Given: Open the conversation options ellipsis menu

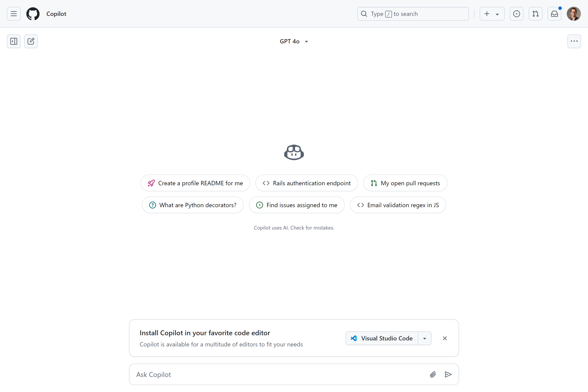Looking at the screenshot, I should [x=574, y=41].
